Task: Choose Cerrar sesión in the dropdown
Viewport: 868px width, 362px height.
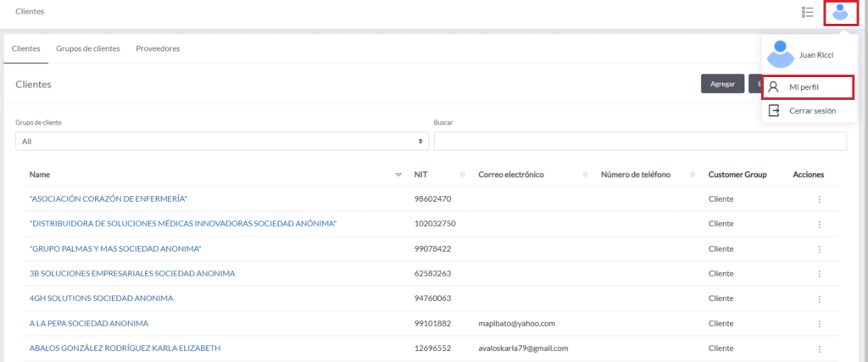Action: pyautogui.click(x=811, y=111)
